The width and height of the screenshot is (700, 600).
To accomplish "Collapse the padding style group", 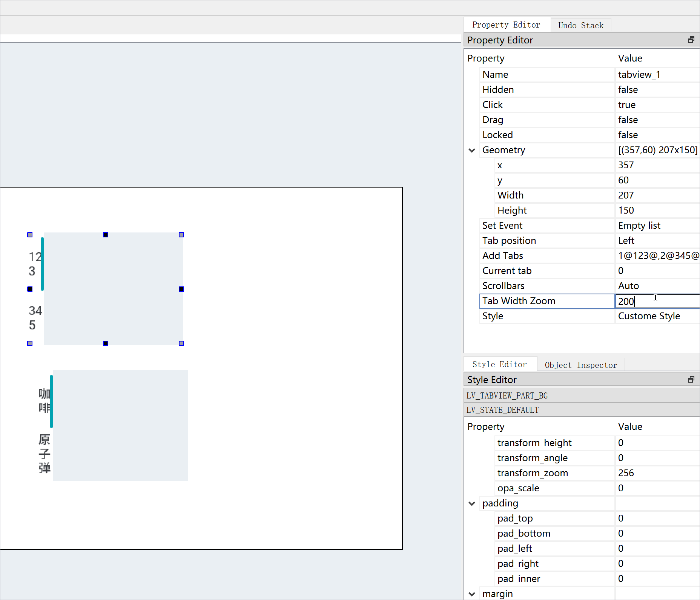I will pos(472,503).
